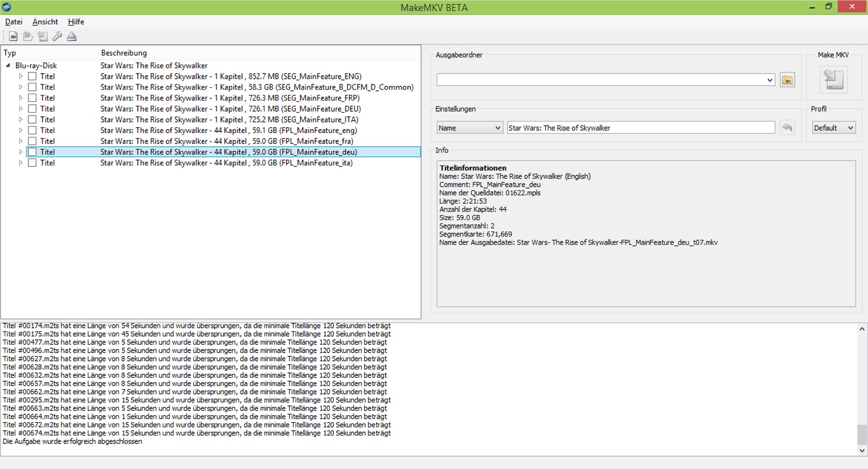Collapse the Blu-ray-Disk tree node
This screenshot has height=469, width=868.
[9, 66]
